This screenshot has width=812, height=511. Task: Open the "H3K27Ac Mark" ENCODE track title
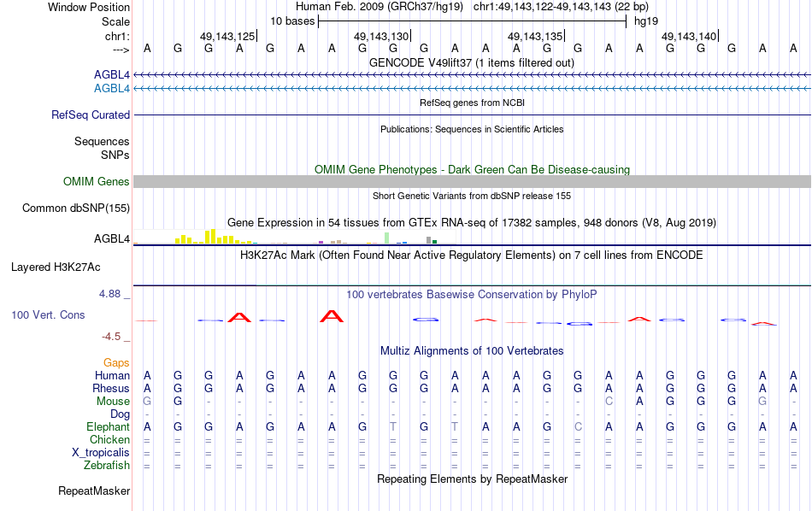point(472,255)
